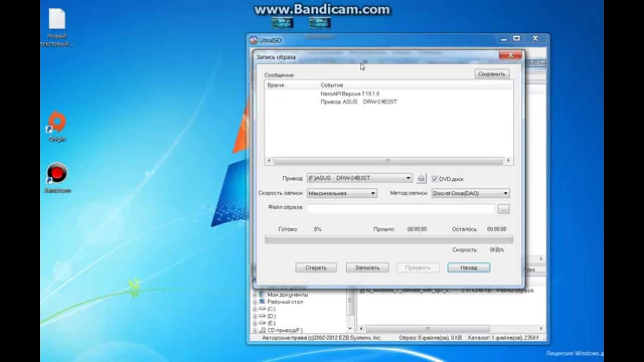Expand the (D:) drive tree node

[255, 316]
